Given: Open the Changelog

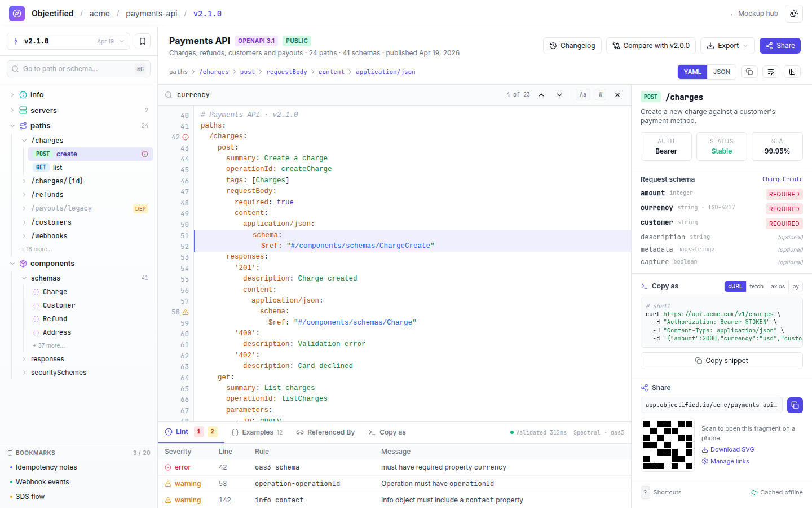Looking at the screenshot, I should 572,46.
